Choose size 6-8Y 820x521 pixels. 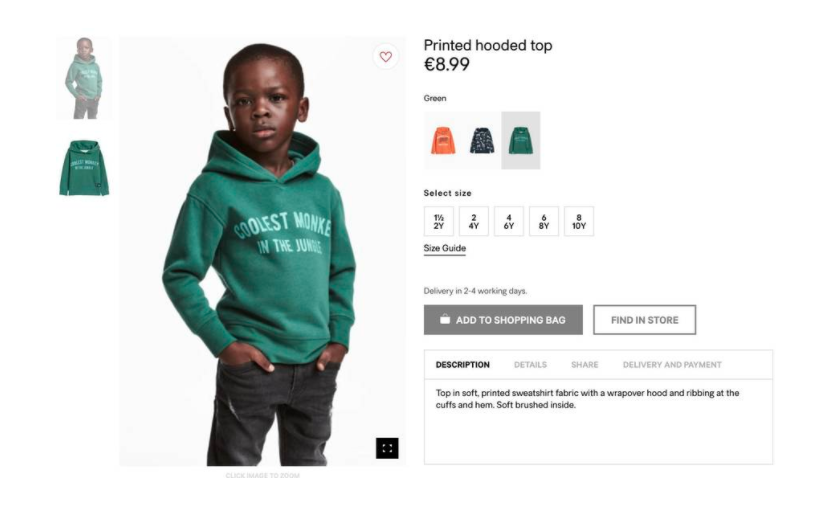(544, 222)
